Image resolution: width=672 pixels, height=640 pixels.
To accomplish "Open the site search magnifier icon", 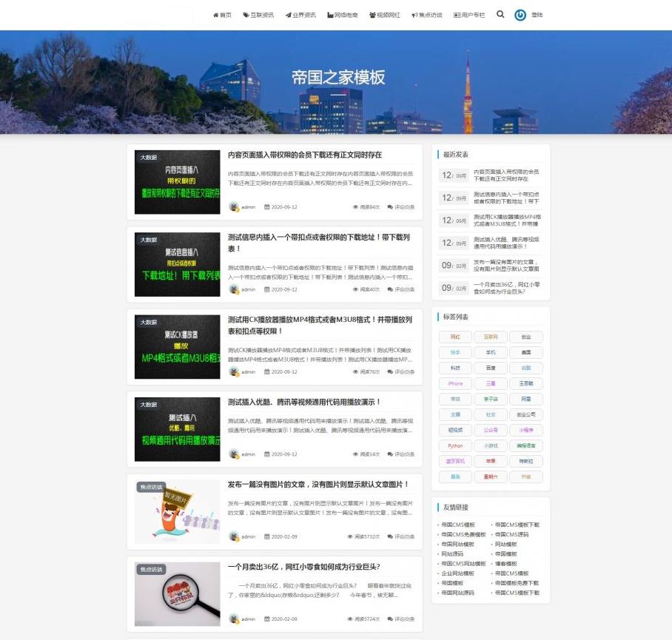I will (500, 14).
